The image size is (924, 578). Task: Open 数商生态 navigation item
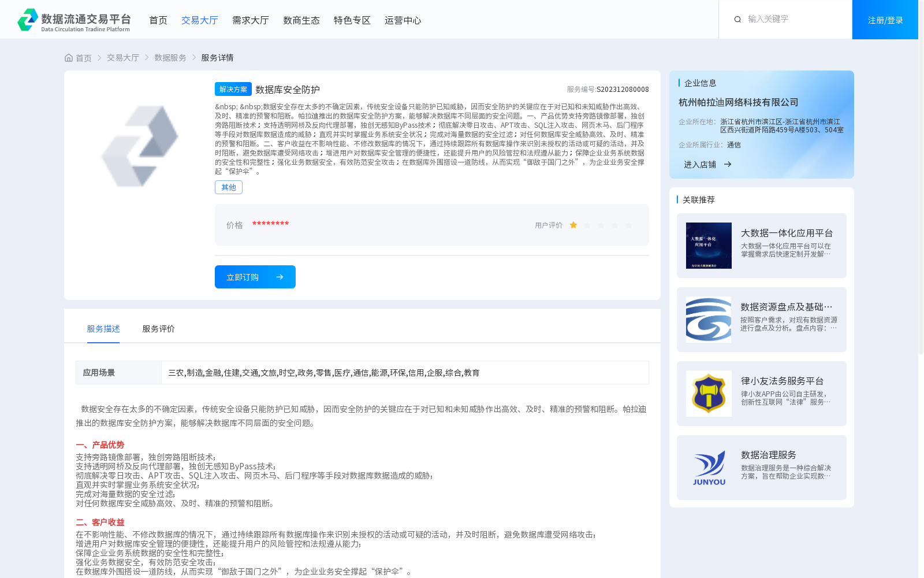pos(301,20)
